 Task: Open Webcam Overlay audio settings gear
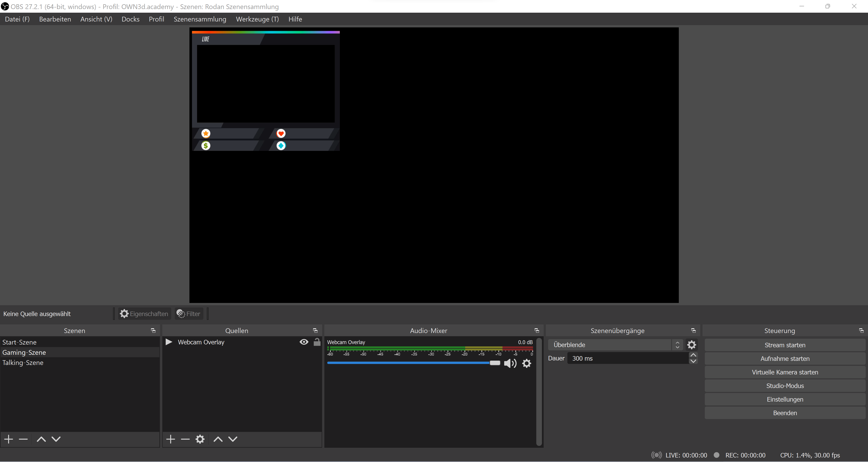point(526,363)
